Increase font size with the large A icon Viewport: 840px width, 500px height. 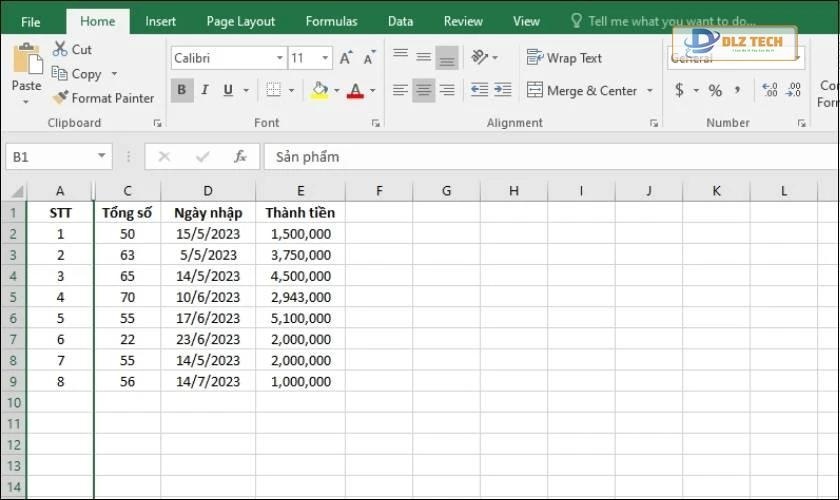tap(345, 59)
